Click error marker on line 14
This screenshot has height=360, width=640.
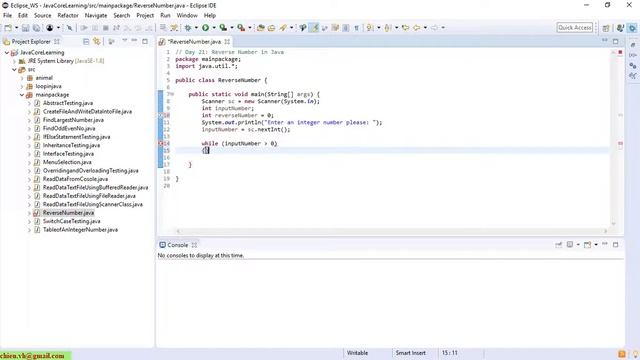(x=160, y=144)
